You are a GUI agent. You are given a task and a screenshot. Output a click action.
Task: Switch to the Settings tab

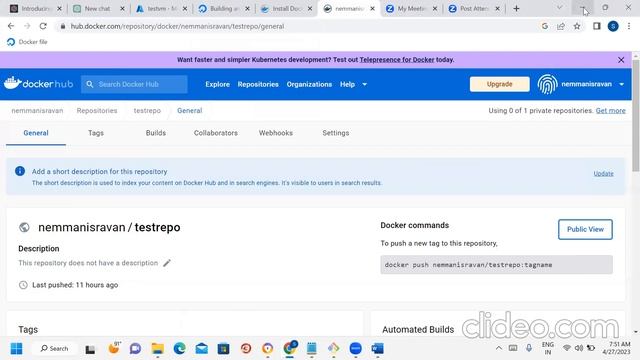tap(336, 133)
